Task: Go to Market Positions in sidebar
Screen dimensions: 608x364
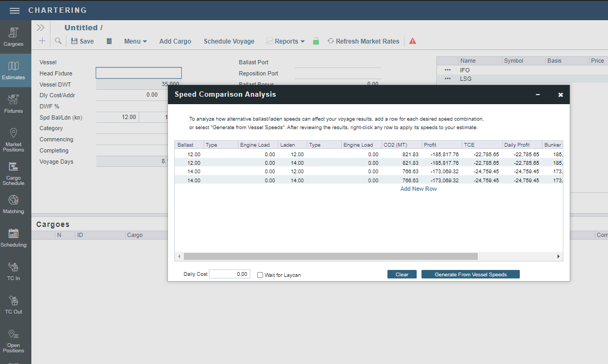Action: coord(13,139)
